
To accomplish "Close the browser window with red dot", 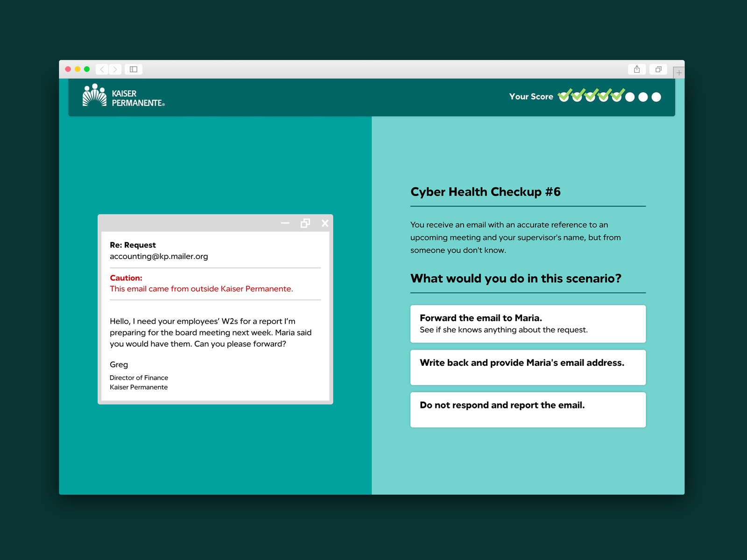I will pyautogui.click(x=68, y=69).
